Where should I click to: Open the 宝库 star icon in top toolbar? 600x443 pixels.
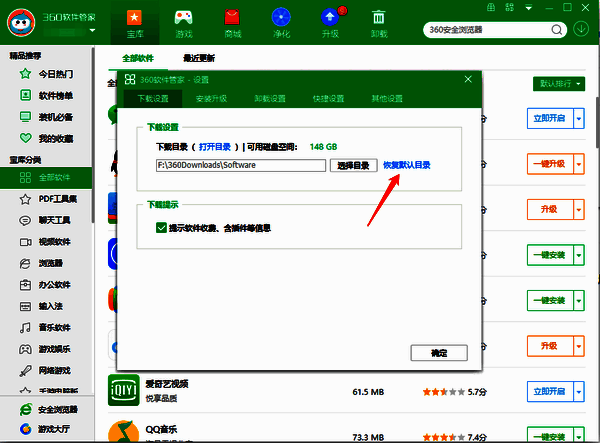coord(134,18)
